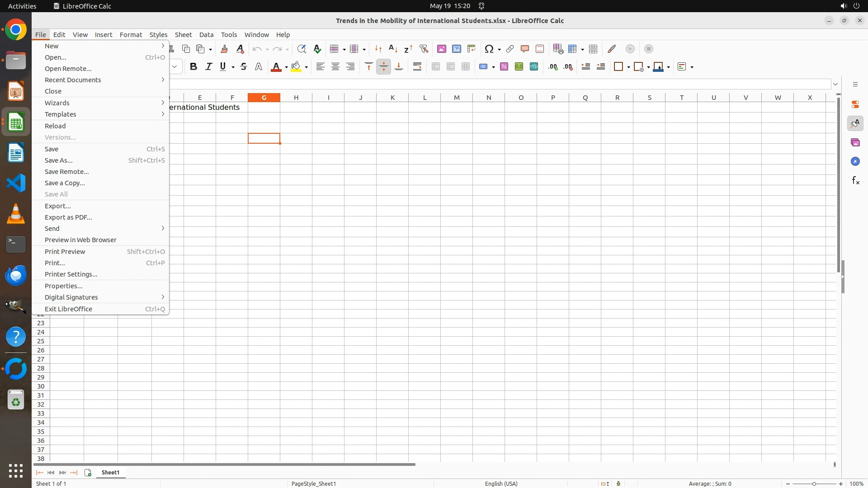The image size is (868, 488).
Task: Choose Export as PDF menu entry
Action: coord(68,217)
